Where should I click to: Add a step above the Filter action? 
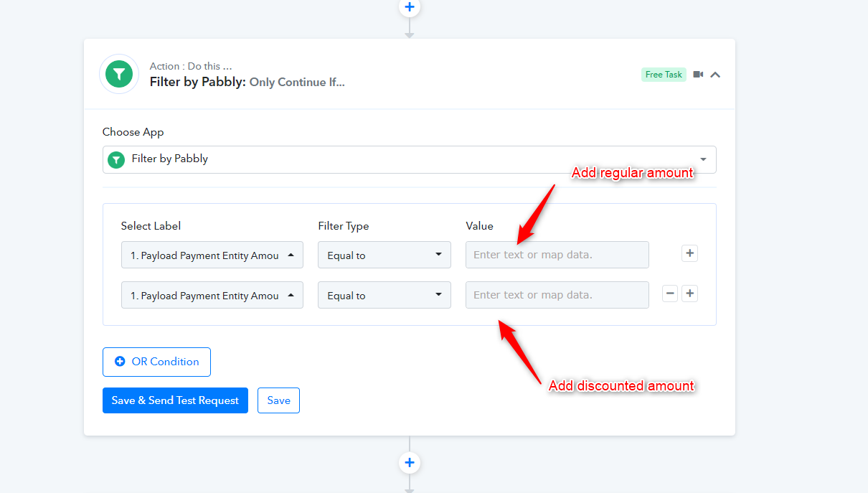[x=410, y=7]
